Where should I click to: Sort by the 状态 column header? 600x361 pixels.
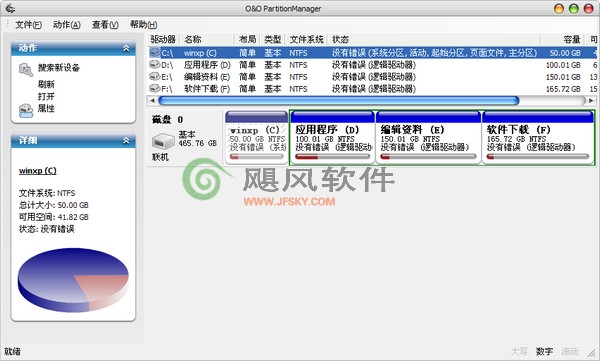coord(434,39)
